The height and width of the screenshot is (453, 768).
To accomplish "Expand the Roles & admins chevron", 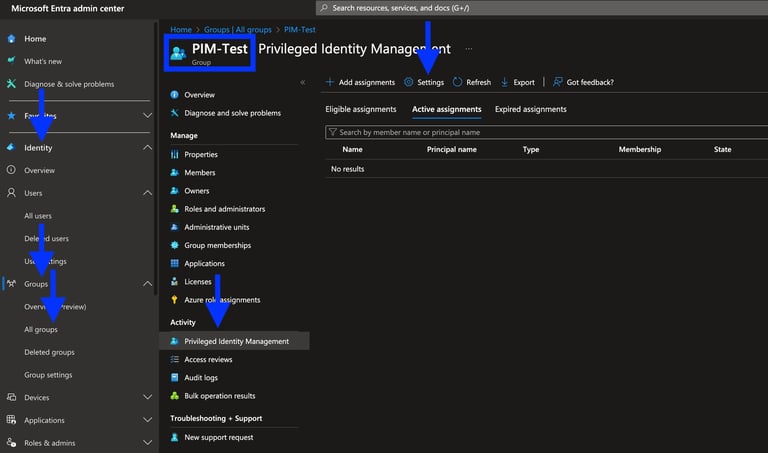I will coord(147,443).
